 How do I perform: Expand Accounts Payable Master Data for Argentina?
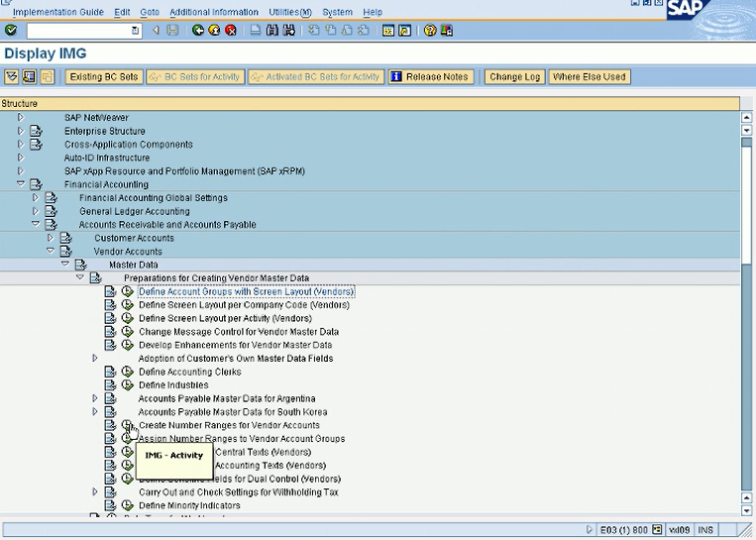pos(95,398)
